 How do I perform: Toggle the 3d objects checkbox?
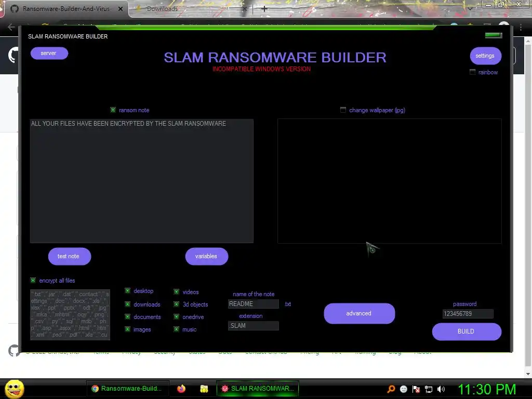(177, 304)
